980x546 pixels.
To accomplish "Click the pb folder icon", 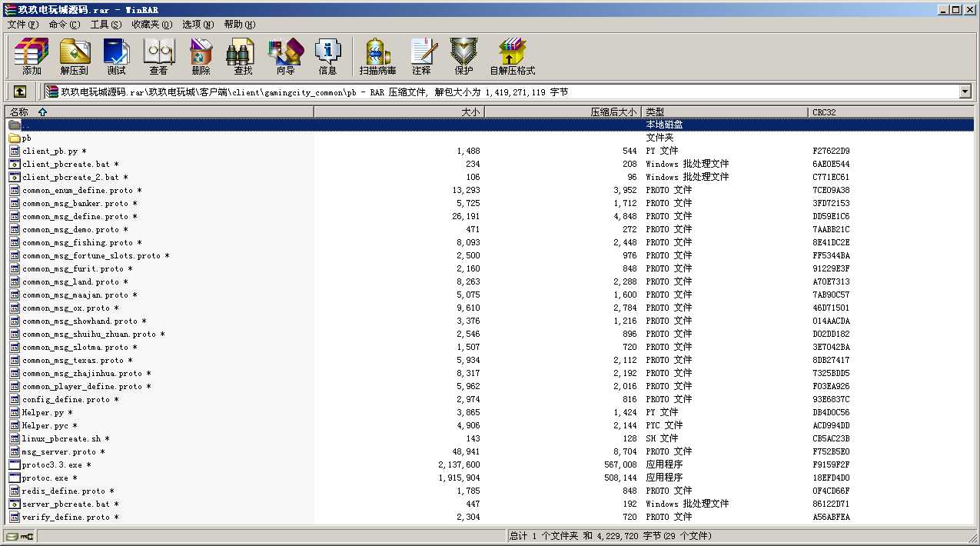I will pyautogui.click(x=15, y=138).
